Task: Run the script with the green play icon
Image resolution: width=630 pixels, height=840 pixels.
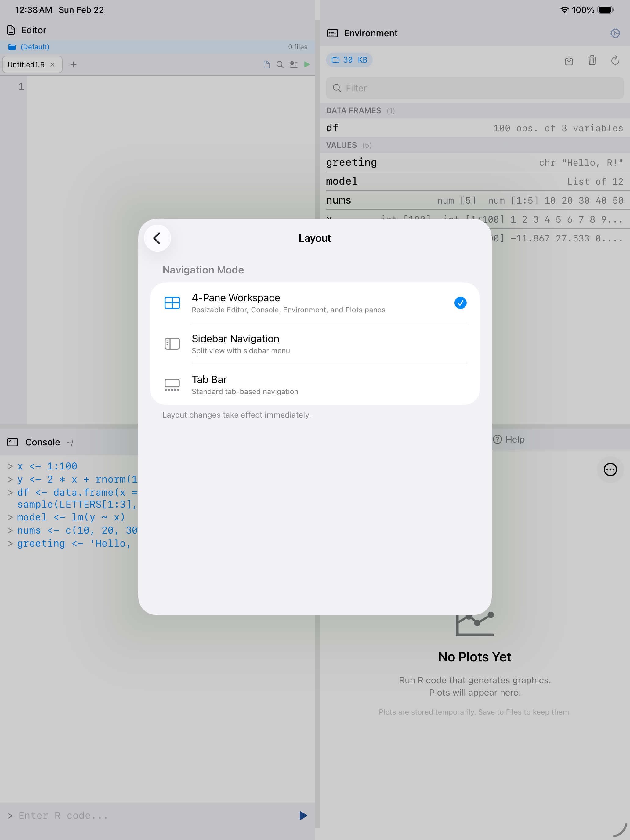Action: [x=307, y=64]
